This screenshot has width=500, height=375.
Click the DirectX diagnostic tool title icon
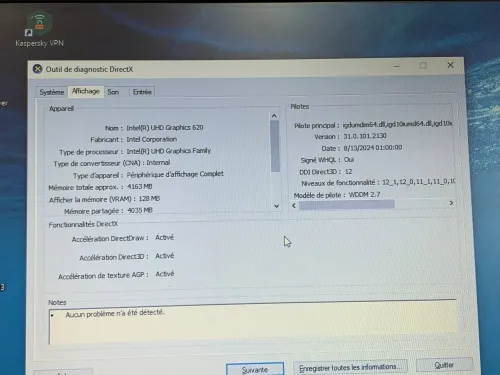pos(38,69)
